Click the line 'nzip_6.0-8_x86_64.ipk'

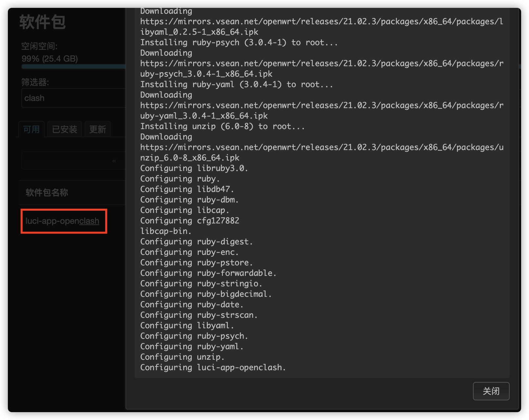coord(190,158)
